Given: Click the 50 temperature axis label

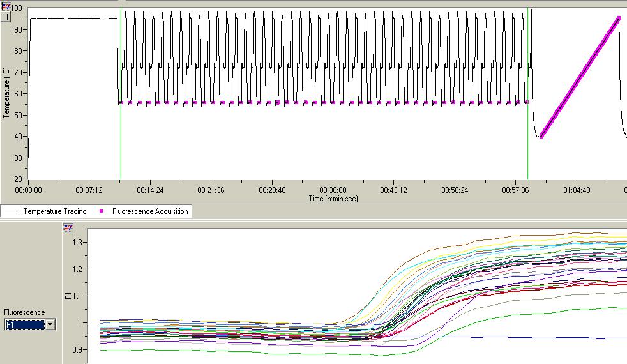Looking at the screenshot, I should click(x=20, y=115).
